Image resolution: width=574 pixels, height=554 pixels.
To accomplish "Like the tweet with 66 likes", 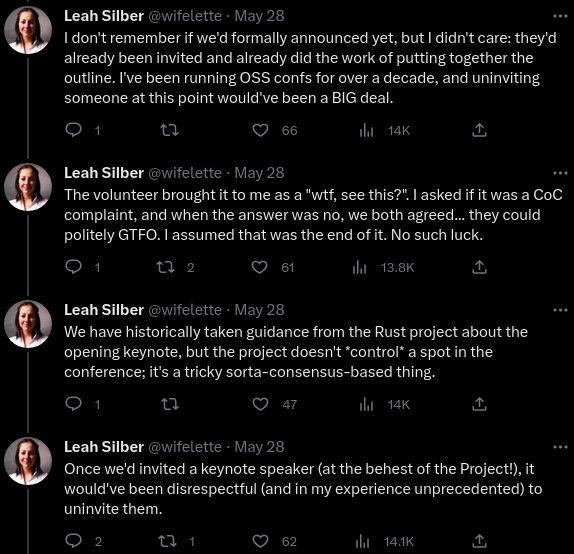I will 261,130.
